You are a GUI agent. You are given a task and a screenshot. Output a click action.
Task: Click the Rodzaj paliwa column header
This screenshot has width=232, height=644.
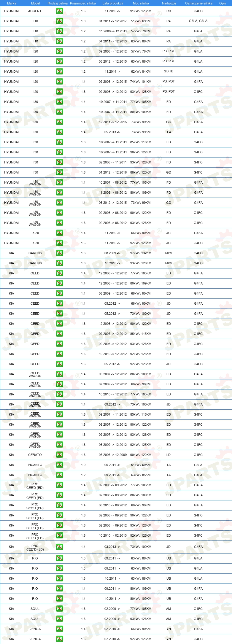point(58,3)
